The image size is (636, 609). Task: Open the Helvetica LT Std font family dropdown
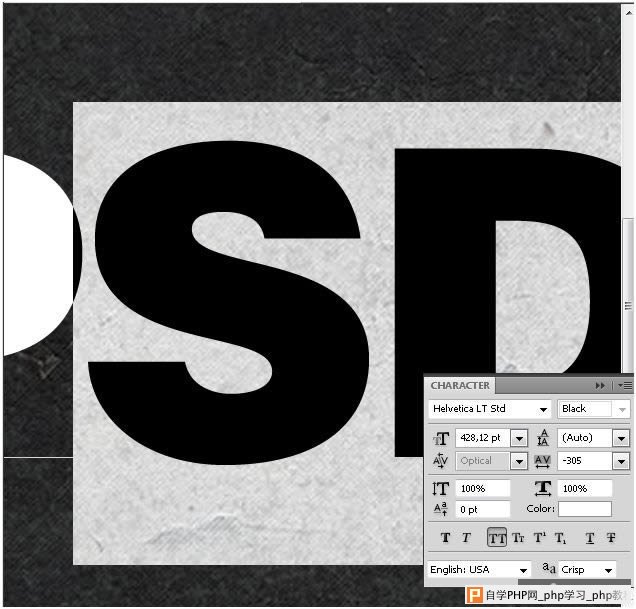click(490, 409)
